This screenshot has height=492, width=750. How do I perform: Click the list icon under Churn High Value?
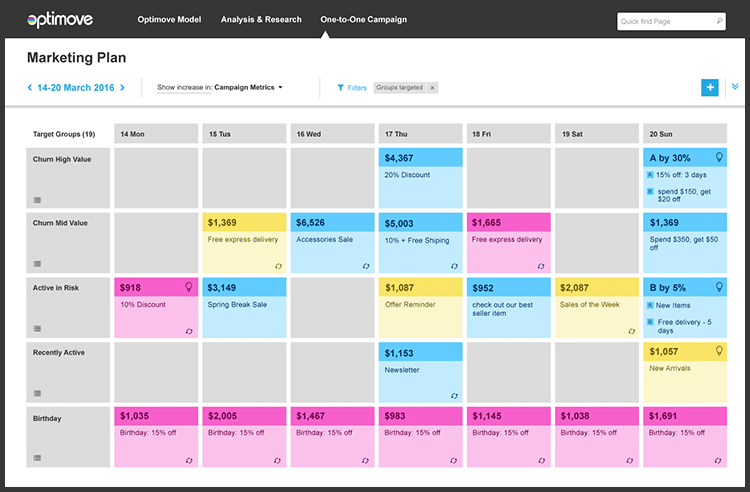click(37, 200)
